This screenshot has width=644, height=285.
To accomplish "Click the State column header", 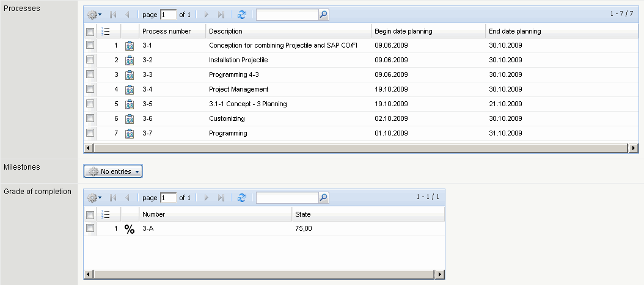I will tap(303, 214).
